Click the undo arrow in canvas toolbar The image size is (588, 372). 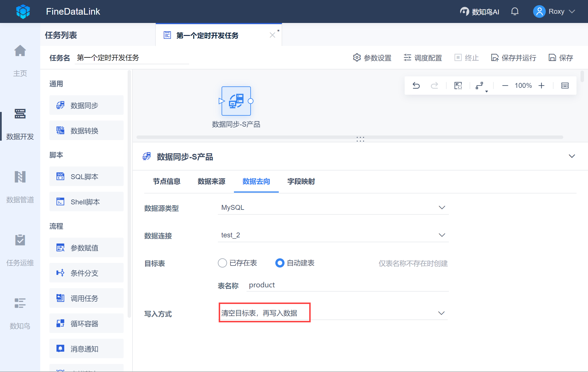coord(416,86)
